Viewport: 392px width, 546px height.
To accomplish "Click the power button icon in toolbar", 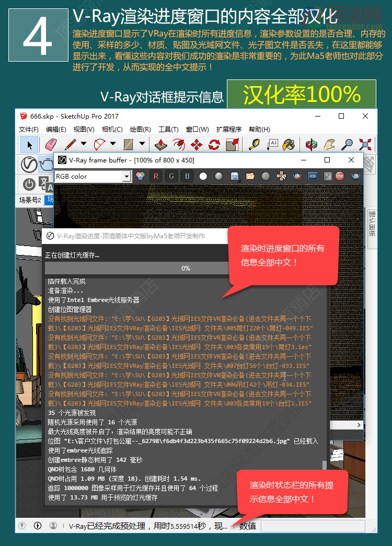I will click(x=29, y=184).
